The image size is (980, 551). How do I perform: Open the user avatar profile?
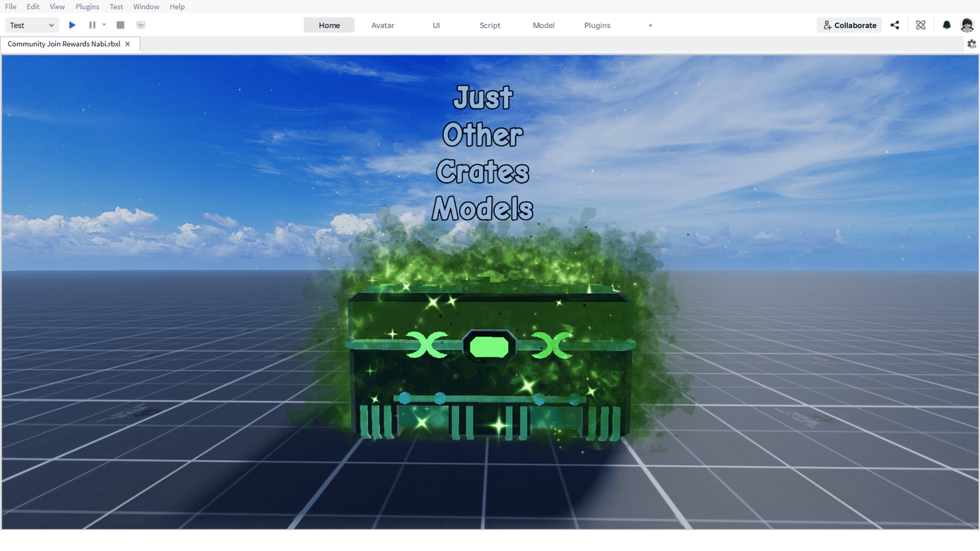(x=967, y=25)
